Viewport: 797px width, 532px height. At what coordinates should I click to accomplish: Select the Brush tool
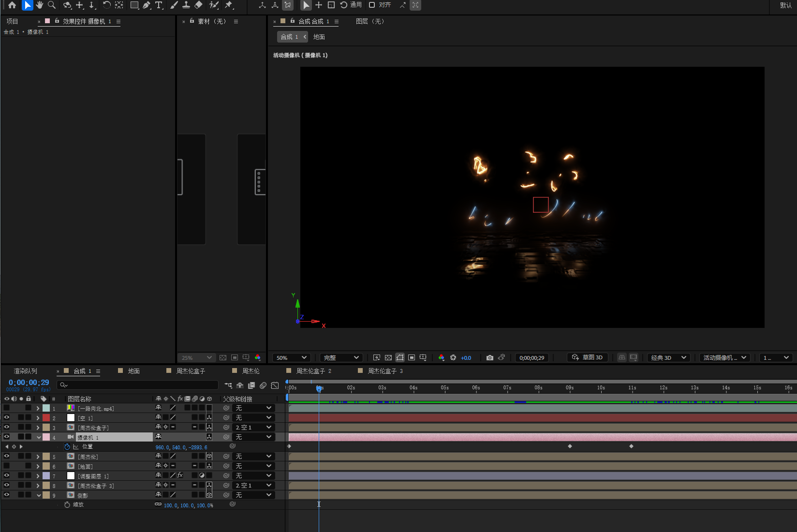pos(174,5)
